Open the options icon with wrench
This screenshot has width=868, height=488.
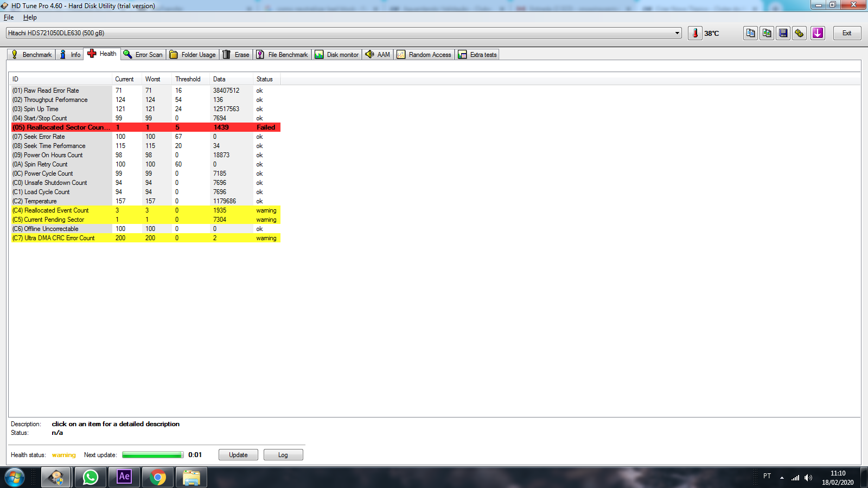pyautogui.click(x=800, y=33)
